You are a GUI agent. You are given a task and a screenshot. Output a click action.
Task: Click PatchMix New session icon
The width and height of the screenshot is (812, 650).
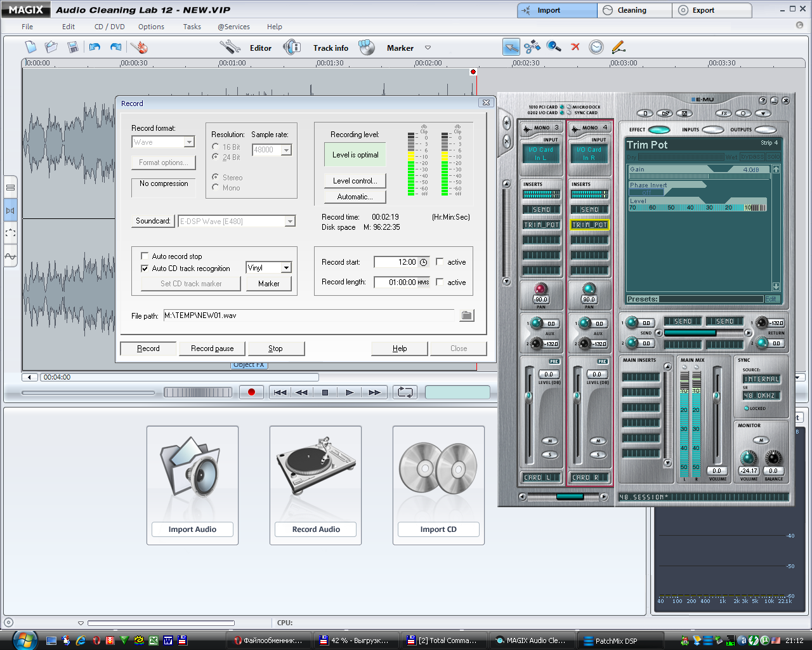[x=645, y=113]
